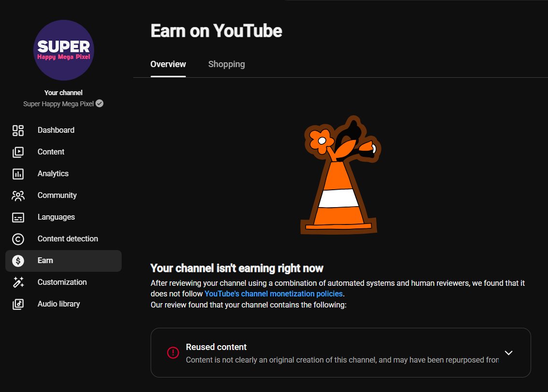
Task: Select the Content detection menu entry
Action: coord(63,238)
